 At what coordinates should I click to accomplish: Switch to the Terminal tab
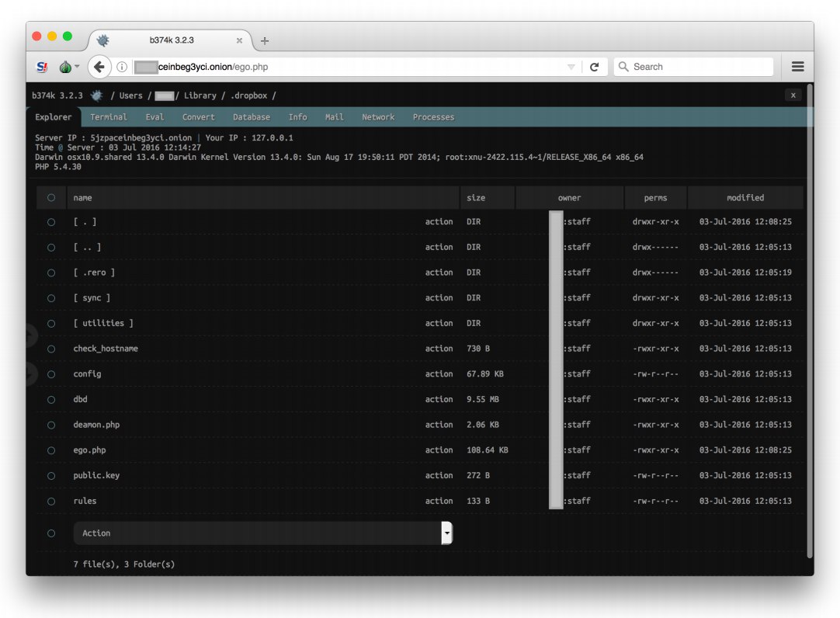(108, 116)
